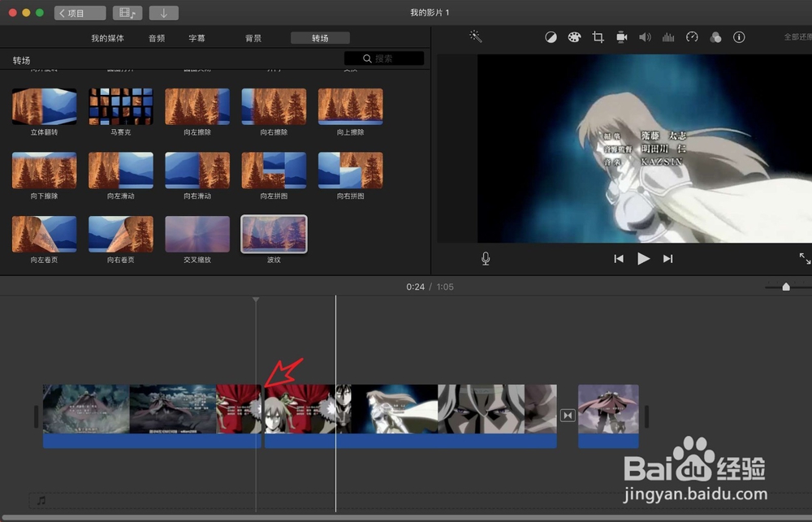Skip to previous clip

coord(618,258)
